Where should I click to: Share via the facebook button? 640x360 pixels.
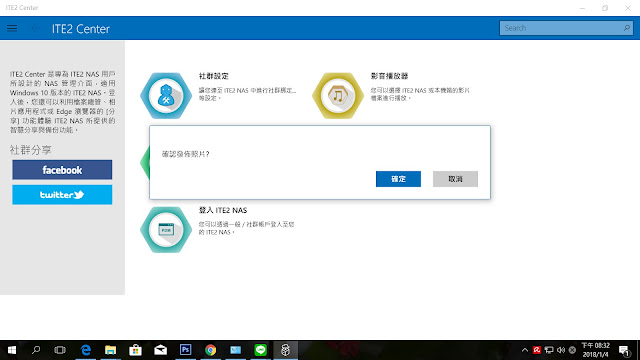click(62, 170)
